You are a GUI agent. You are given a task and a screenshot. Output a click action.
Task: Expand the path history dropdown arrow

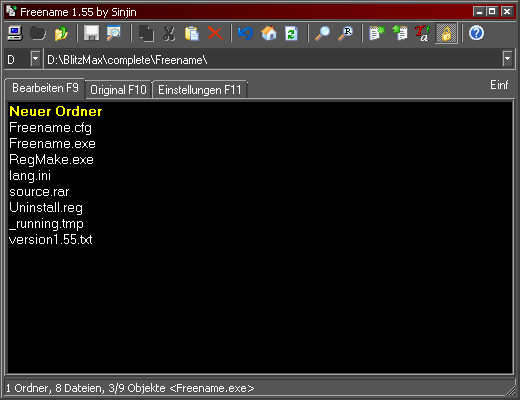click(x=507, y=59)
